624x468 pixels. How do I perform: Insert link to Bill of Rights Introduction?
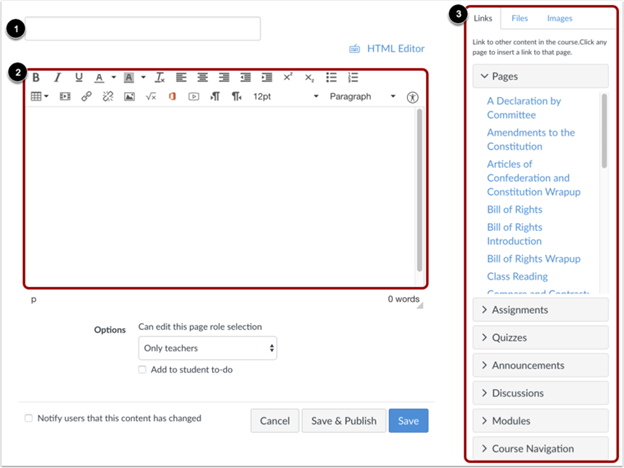click(x=515, y=234)
